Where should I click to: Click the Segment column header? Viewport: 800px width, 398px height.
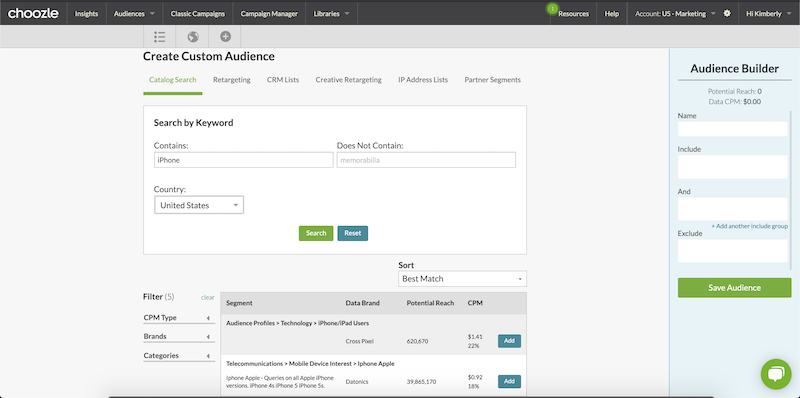pos(239,303)
